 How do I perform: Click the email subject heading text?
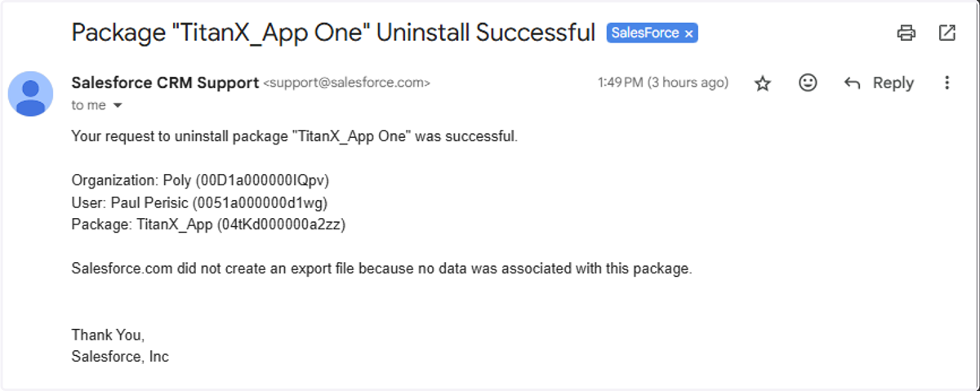[x=333, y=33]
